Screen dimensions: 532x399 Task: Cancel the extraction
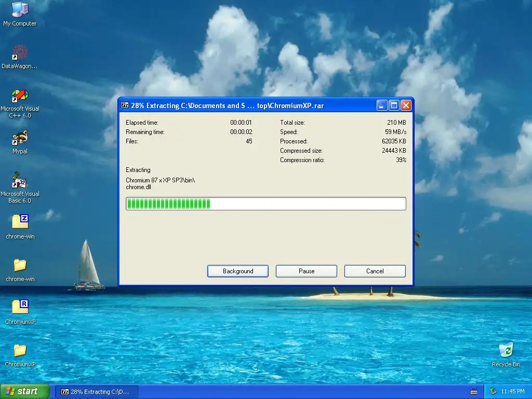click(x=375, y=271)
